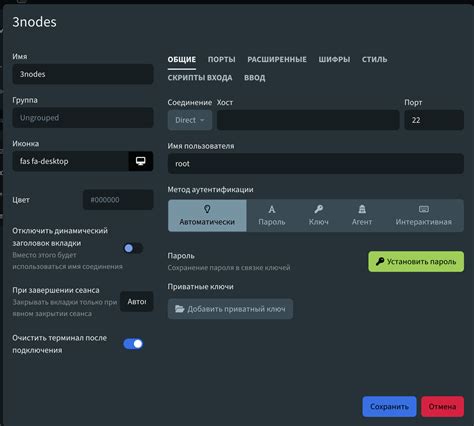Image resolution: width=474 pixels, height=426 pixels.
Task: Open the Расширенные tab
Action: [x=277, y=60]
